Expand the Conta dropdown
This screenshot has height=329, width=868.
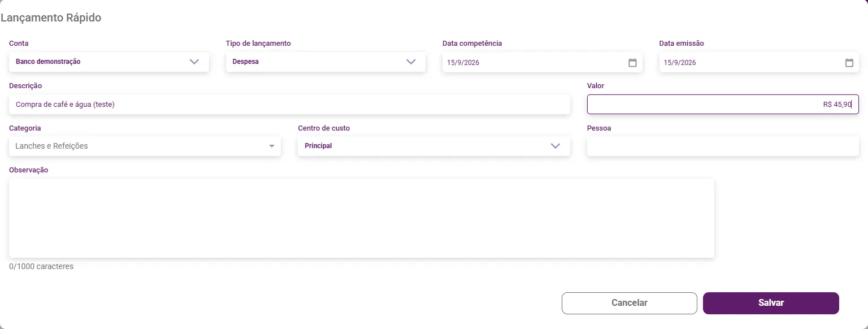pyautogui.click(x=109, y=62)
